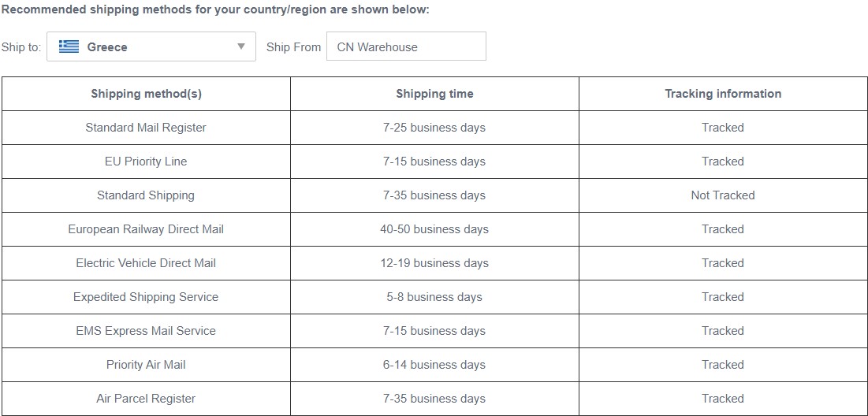Click EMS Express Mail Service
The image size is (868, 416).
pos(146,331)
